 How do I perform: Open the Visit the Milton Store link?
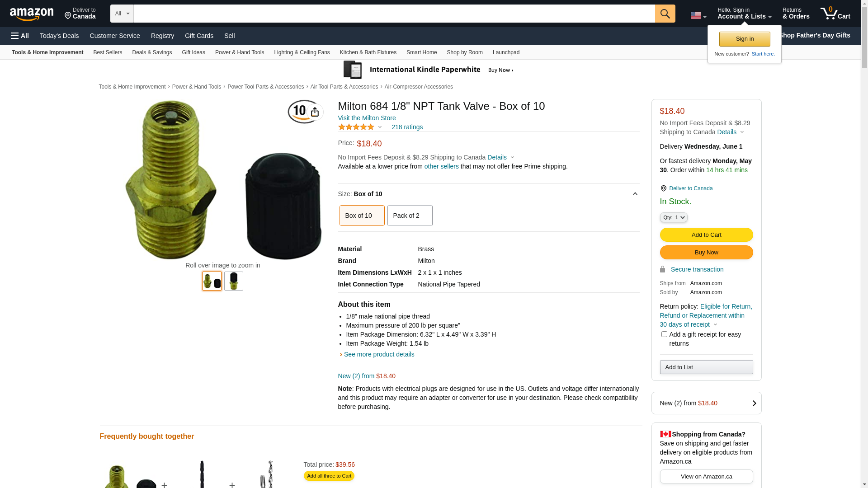(367, 118)
